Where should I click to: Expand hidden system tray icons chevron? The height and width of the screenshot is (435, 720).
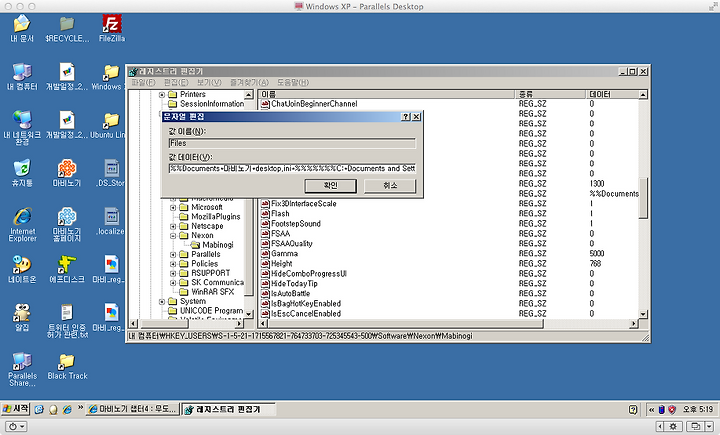click(x=651, y=409)
